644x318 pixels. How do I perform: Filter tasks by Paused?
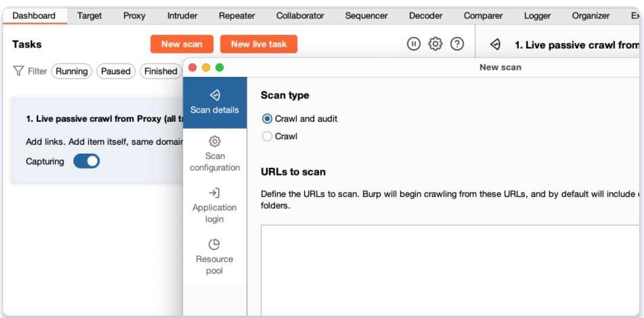point(116,71)
